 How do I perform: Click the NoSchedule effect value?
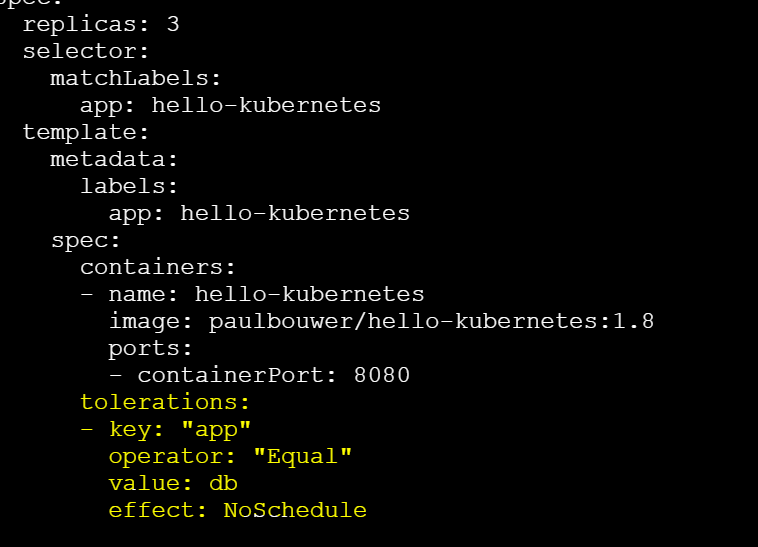tap(295, 510)
